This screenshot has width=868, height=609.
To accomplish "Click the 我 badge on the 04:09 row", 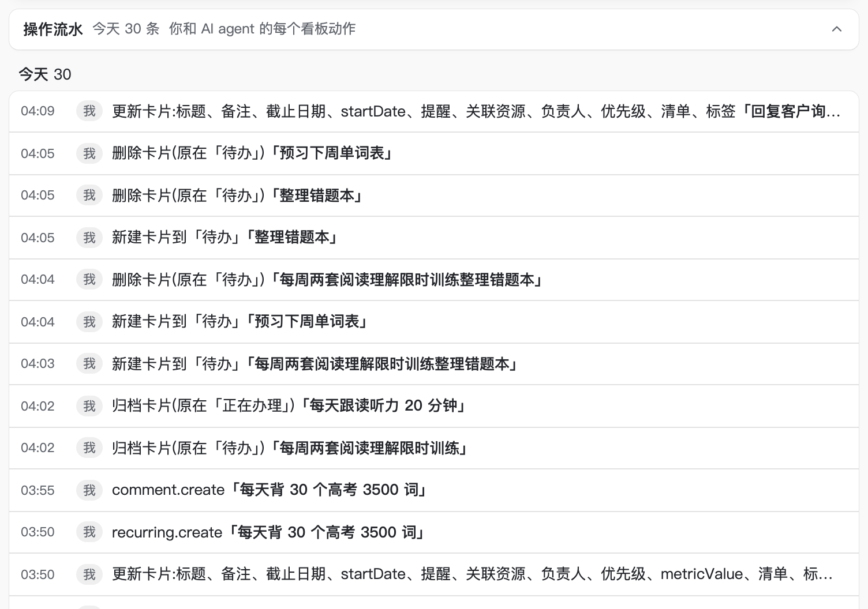I will pos(89,111).
